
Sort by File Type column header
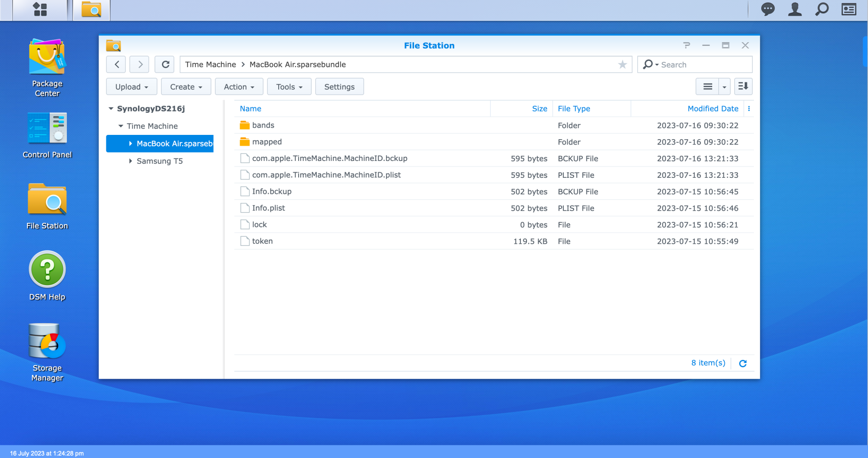[x=574, y=108]
